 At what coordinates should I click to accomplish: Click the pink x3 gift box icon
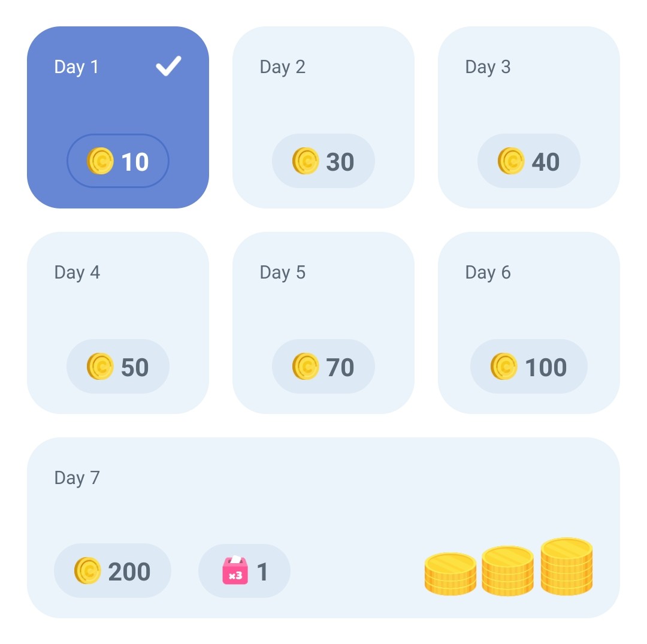pyautogui.click(x=235, y=570)
